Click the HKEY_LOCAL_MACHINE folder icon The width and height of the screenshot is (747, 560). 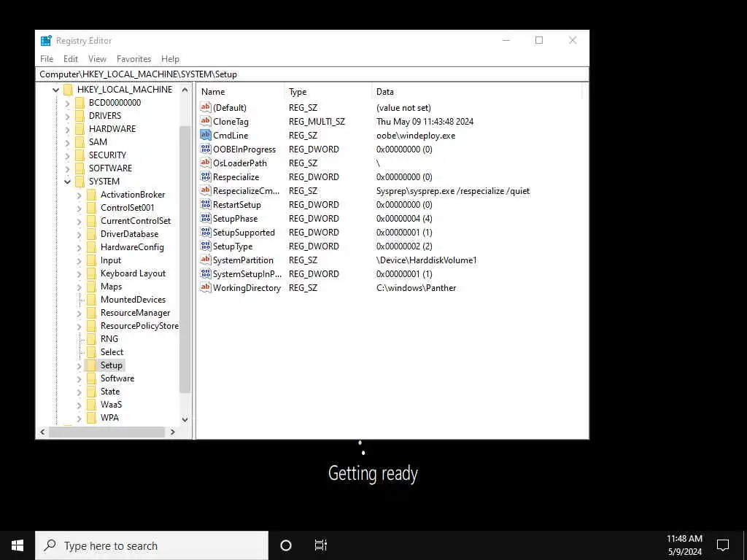(68, 90)
